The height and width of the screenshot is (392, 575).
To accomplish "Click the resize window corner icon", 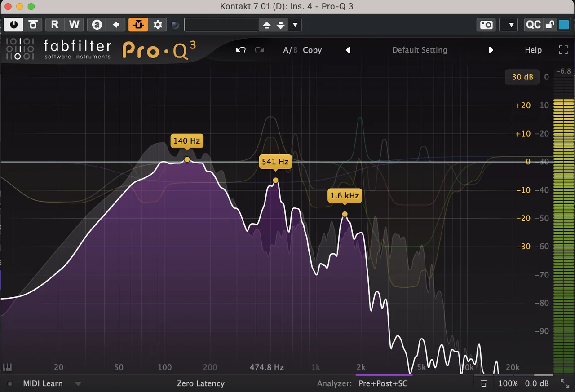I will [x=565, y=383].
